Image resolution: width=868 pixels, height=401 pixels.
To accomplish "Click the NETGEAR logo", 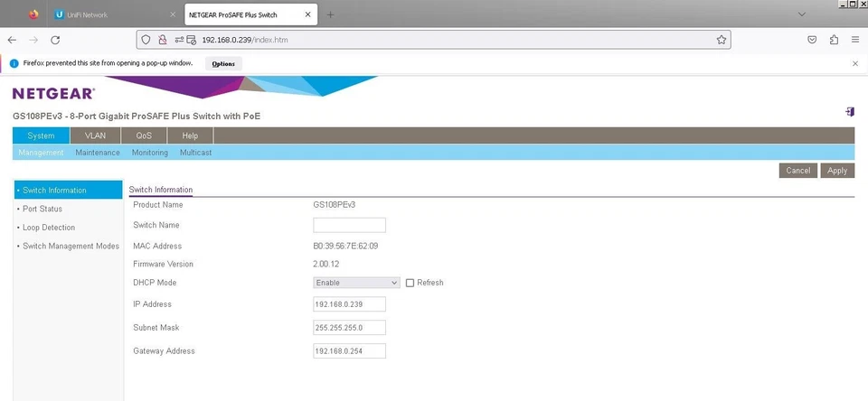I will [x=53, y=93].
